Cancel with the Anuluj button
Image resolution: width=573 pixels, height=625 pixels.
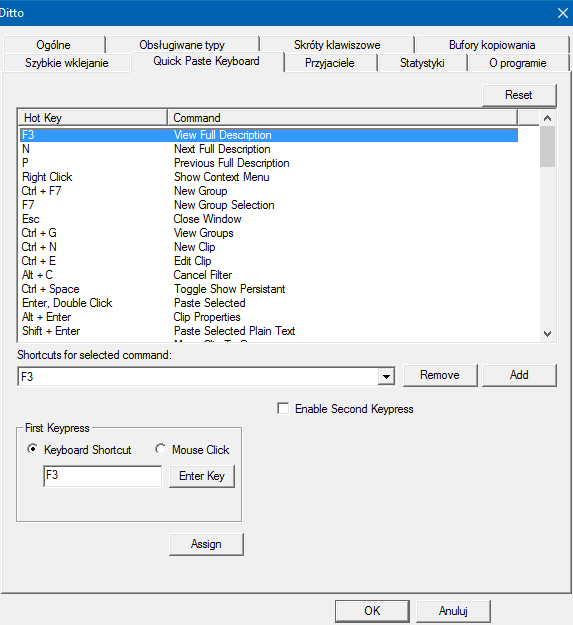point(453,611)
